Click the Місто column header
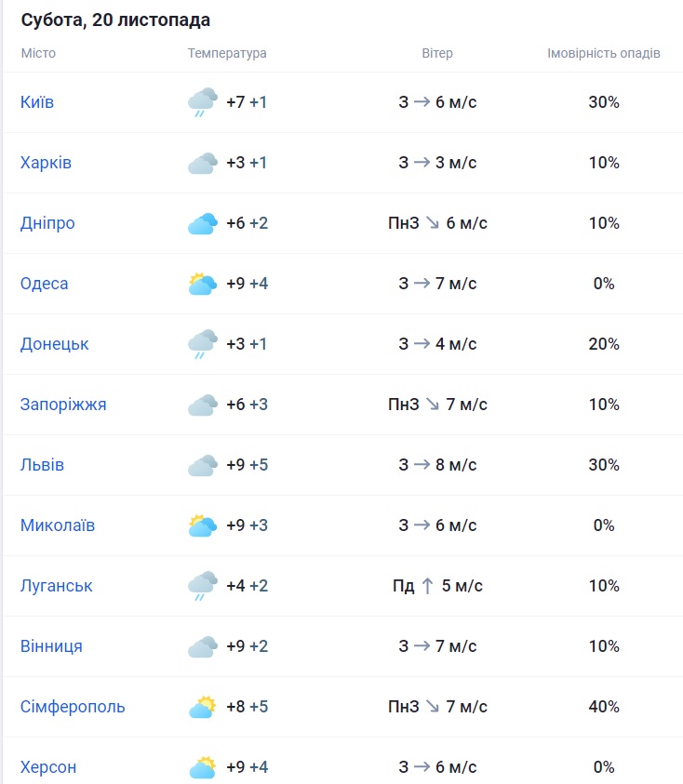The image size is (683, 784). 38,53
